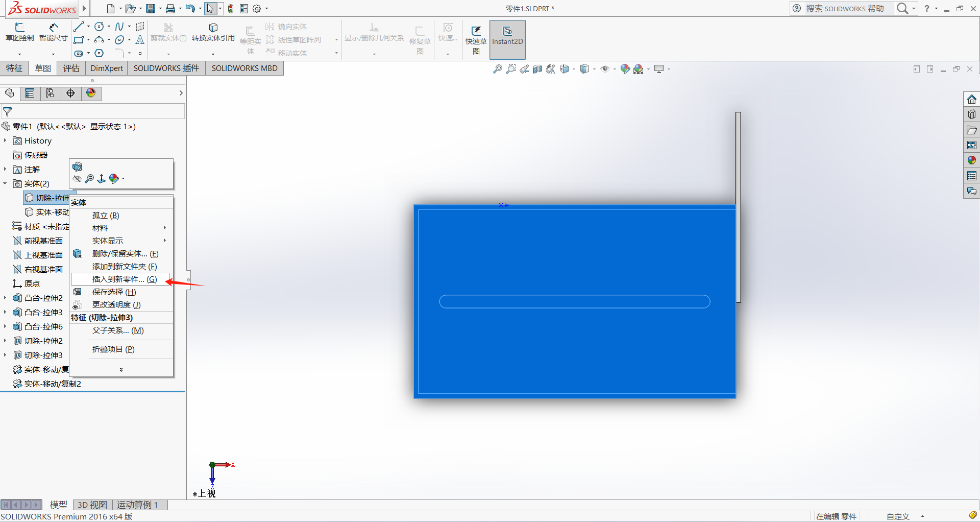Switch to the 3D 视图 bottom tab
980x522 pixels.
(92, 505)
